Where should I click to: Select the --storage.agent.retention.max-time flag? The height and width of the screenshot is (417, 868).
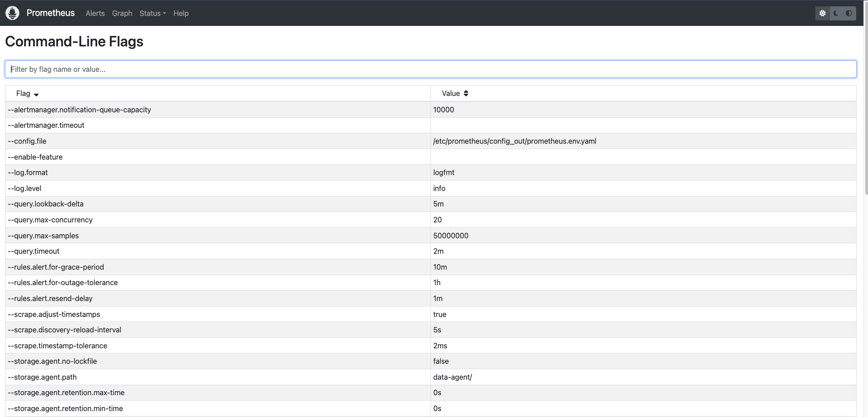coord(66,392)
